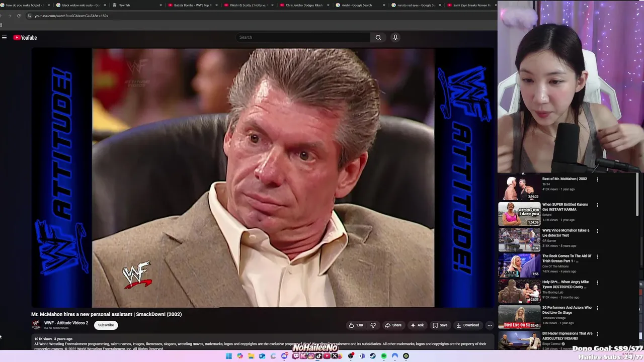
Task: Open Discord from the taskbar
Action: click(284, 356)
